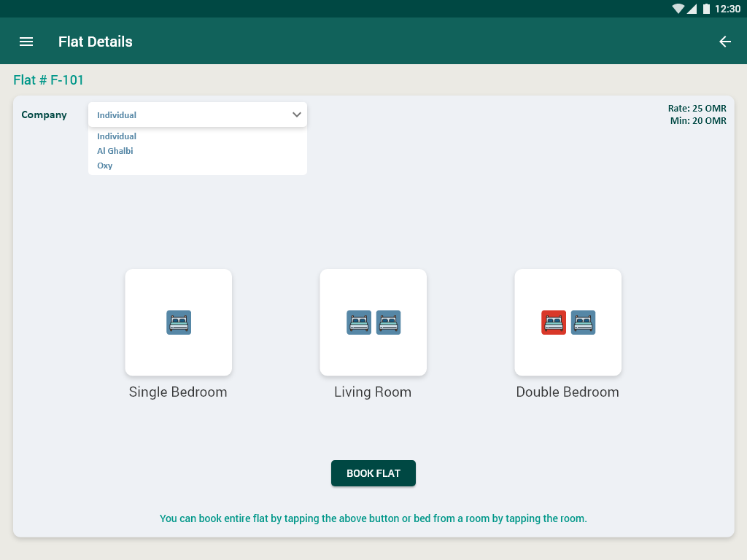Check the Wi-Fi status icon
747x560 pixels.
(678, 9)
